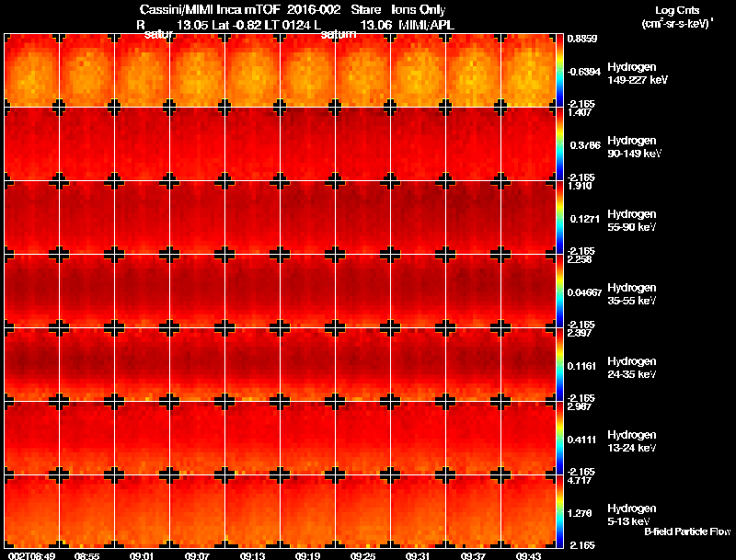Click the '0.3766' colorbar midpoint value
Screen dimensions: 736x560
585,145
